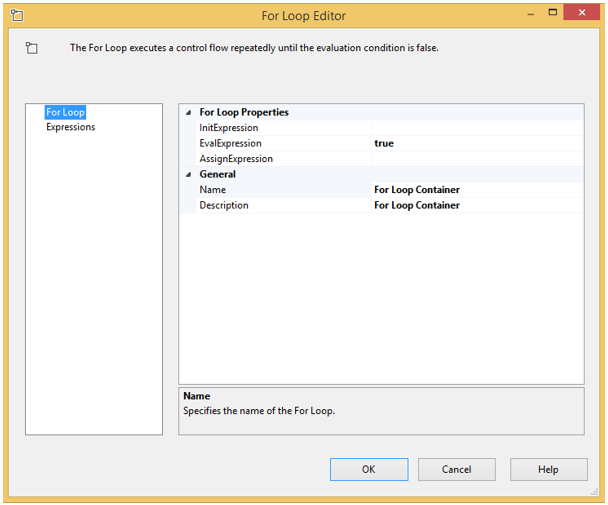The width and height of the screenshot is (608, 505).
Task: Close the For Loop Editor dialog
Action: pos(578,15)
